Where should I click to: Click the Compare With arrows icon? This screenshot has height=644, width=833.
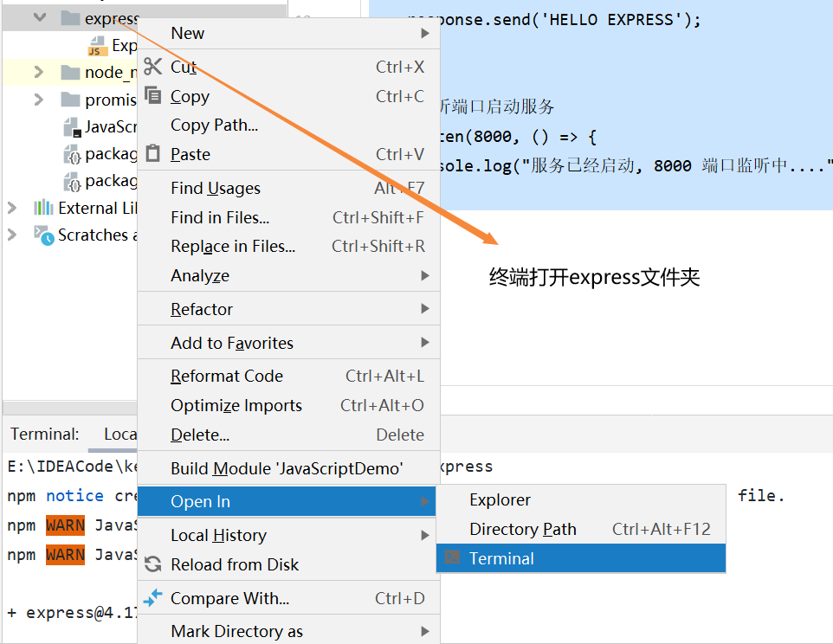click(153, 598)
